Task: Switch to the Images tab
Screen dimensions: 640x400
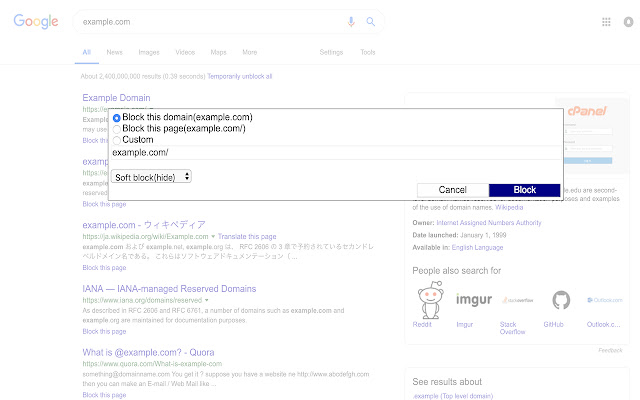Action: coord(149,52)
